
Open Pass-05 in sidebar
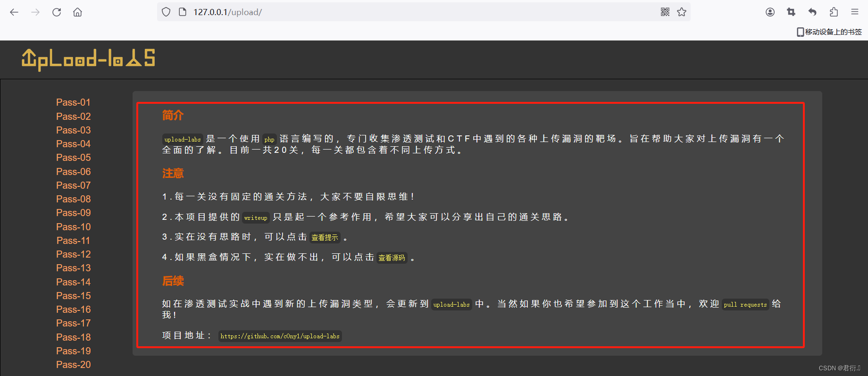[x=73, y=158]
